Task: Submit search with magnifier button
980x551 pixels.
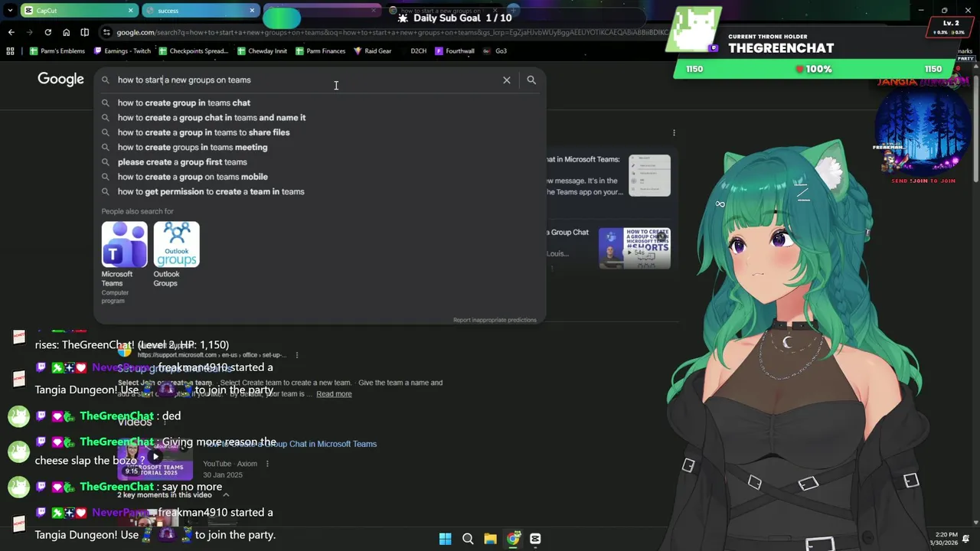Action: [x=531, y=80]
